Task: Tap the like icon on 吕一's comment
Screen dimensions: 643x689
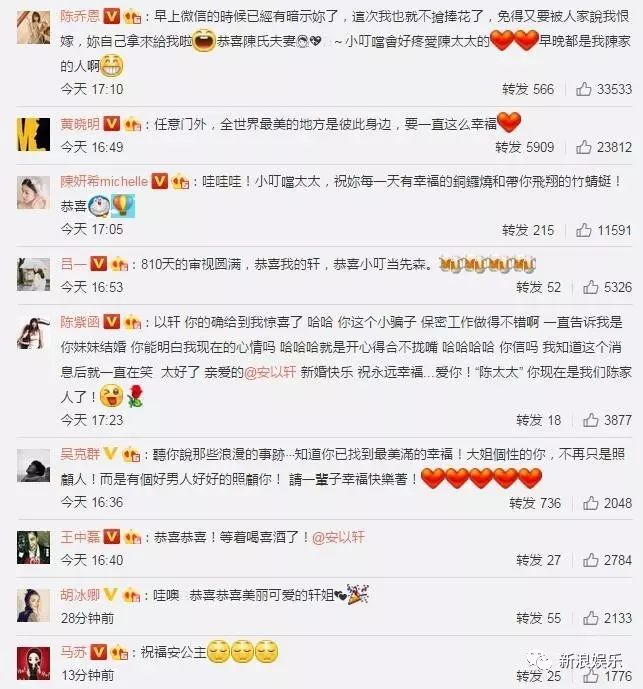Action: [590, 287]
